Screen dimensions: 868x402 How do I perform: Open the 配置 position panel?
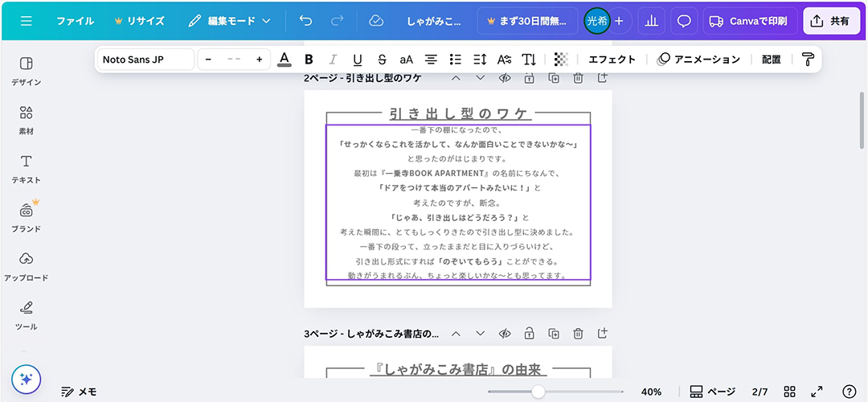pos(771,59)
